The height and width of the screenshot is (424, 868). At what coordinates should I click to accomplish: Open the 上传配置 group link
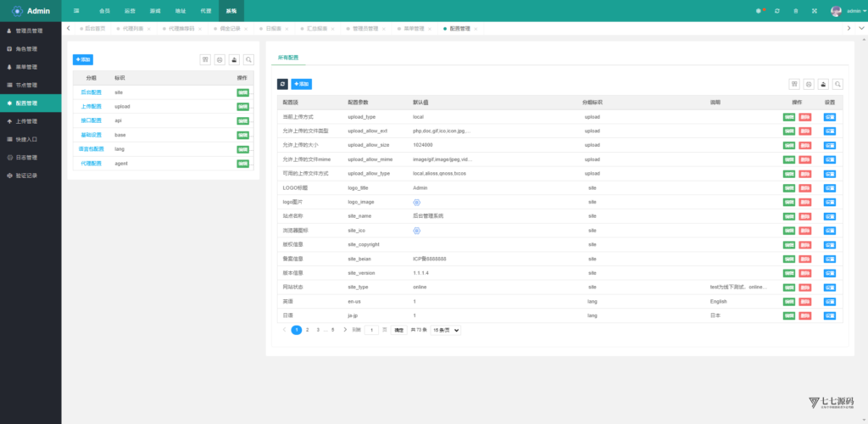(x=92, y=106)
